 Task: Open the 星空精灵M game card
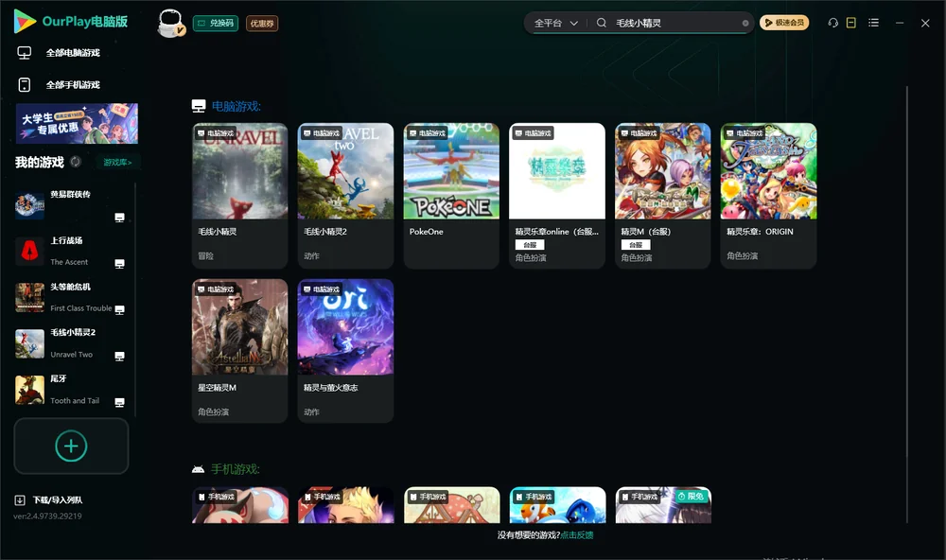coord(239,351)
